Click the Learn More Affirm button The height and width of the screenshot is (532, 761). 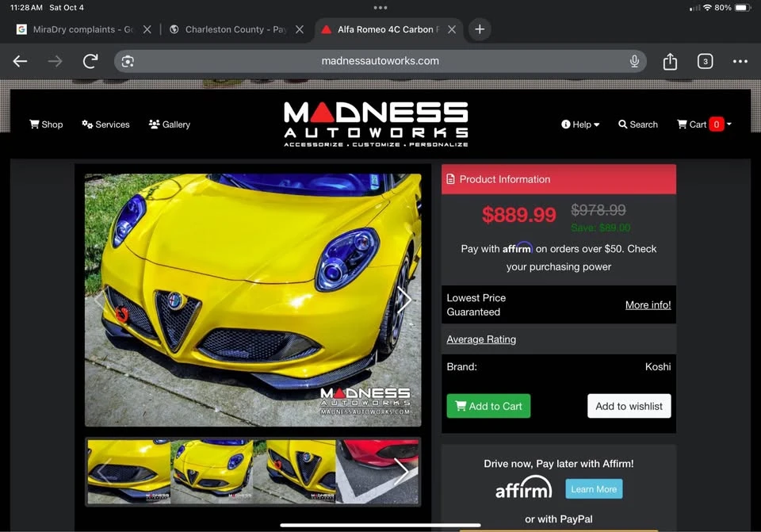[594, 489]
